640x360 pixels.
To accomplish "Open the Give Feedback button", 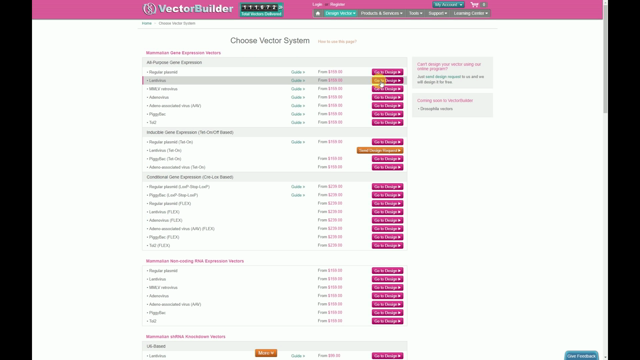I will tap(581, 356).
